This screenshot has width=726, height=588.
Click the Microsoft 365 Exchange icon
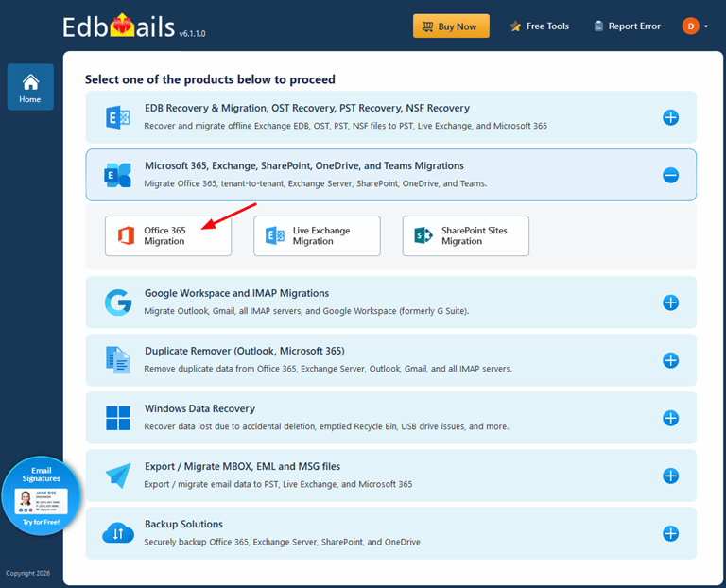[x=117, y=175]
